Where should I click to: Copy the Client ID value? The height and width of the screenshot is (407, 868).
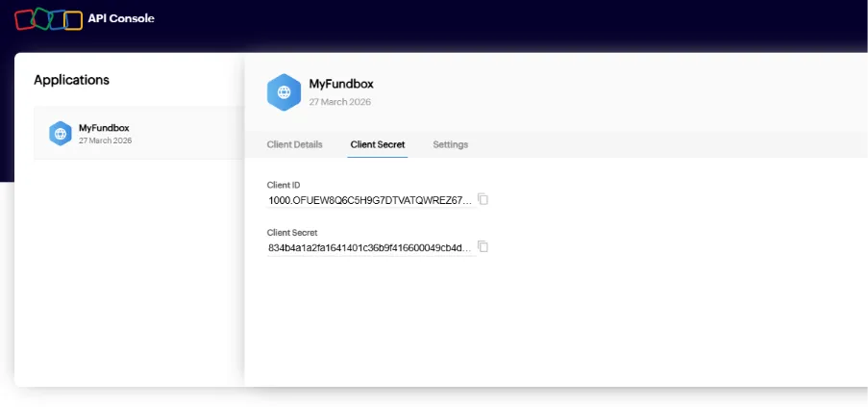point(483,199)
